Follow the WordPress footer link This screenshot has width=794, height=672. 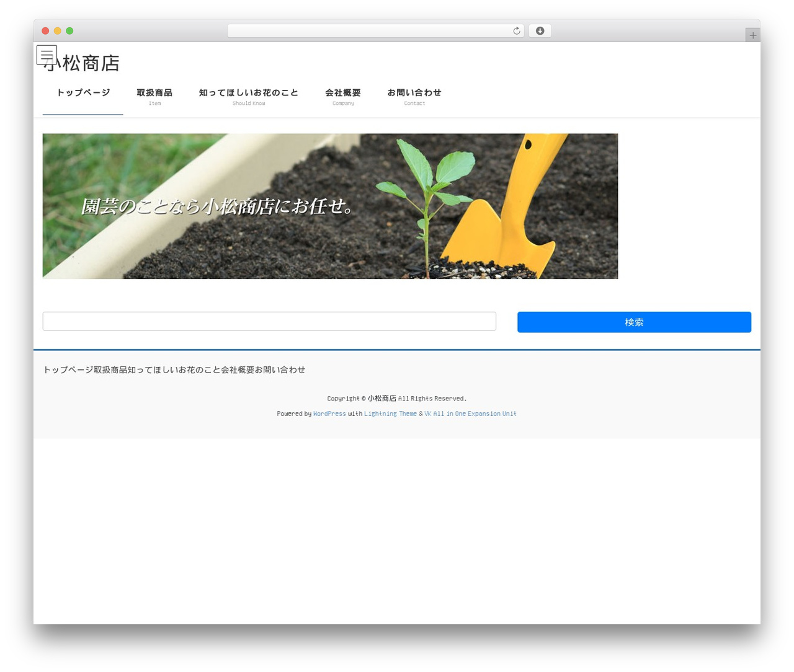[329, 413]
